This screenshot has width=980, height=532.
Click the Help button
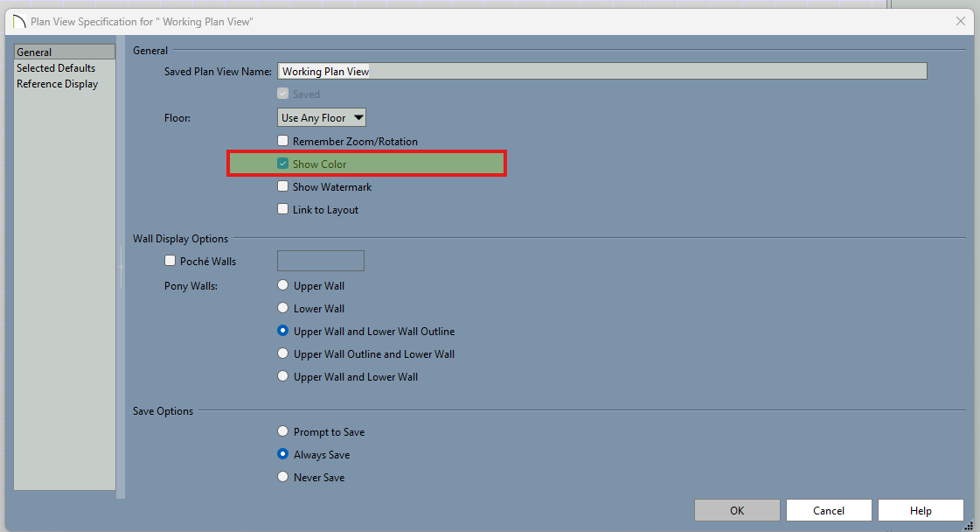920,510
